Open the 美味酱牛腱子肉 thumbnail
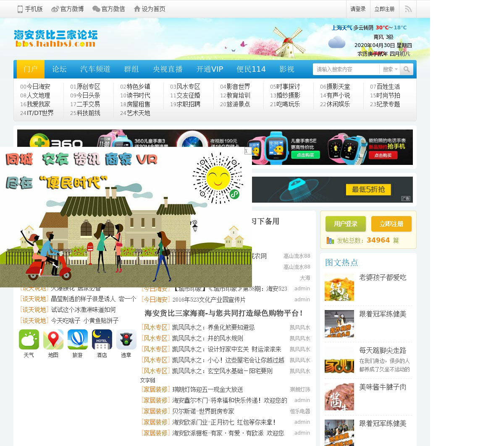 (339, 396)
